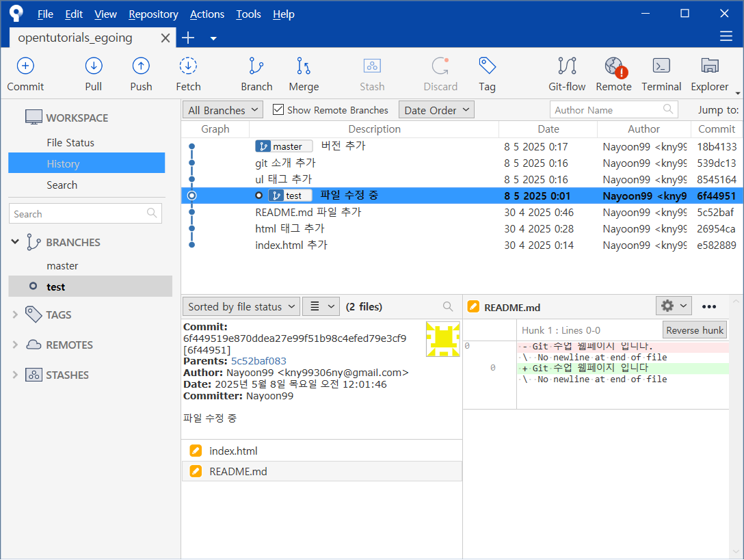Screen dimensions: 744x560
Task: Click the Reverse hunk button
Action: [x=694, y=330]
